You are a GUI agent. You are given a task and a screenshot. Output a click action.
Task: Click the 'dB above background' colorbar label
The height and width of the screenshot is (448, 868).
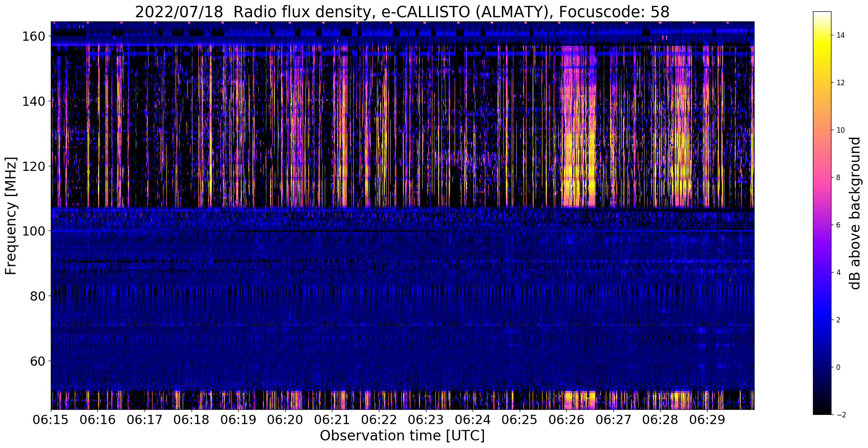[x=855, y=213]
